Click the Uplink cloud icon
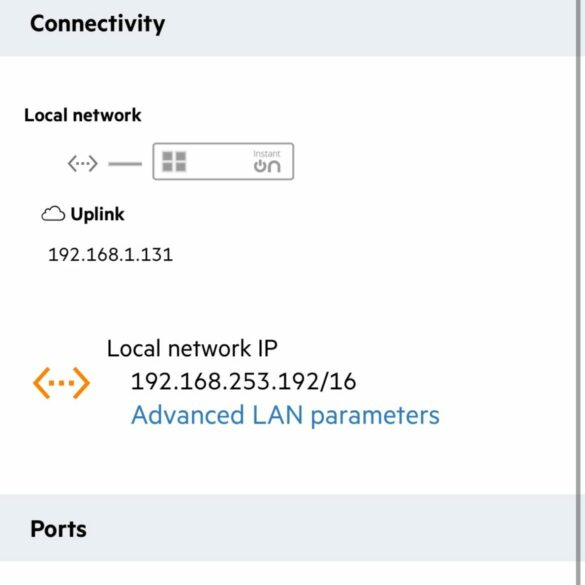The image size is (585, 585). pos(53,214)
